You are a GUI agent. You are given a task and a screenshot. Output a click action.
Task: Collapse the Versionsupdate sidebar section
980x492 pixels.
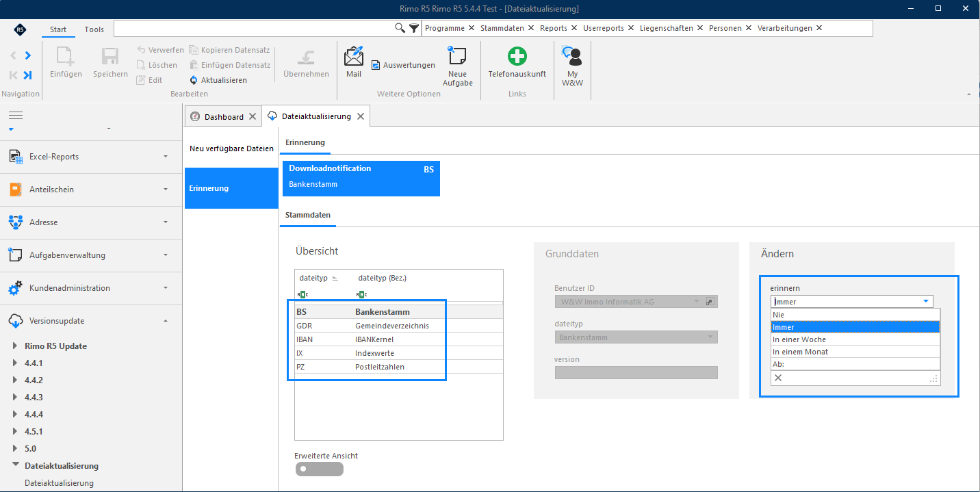pyautogui.click(x=91, y=321)
